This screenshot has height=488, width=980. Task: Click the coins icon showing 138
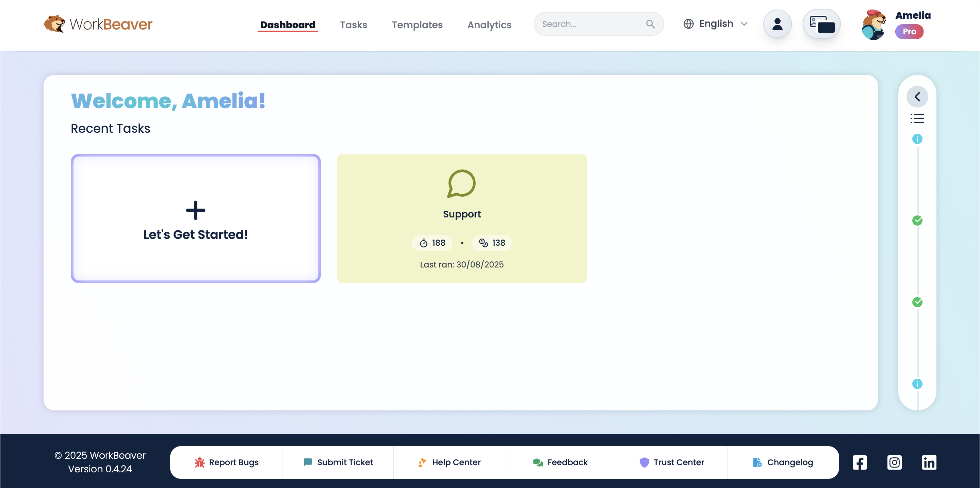(x=483, y=243)
